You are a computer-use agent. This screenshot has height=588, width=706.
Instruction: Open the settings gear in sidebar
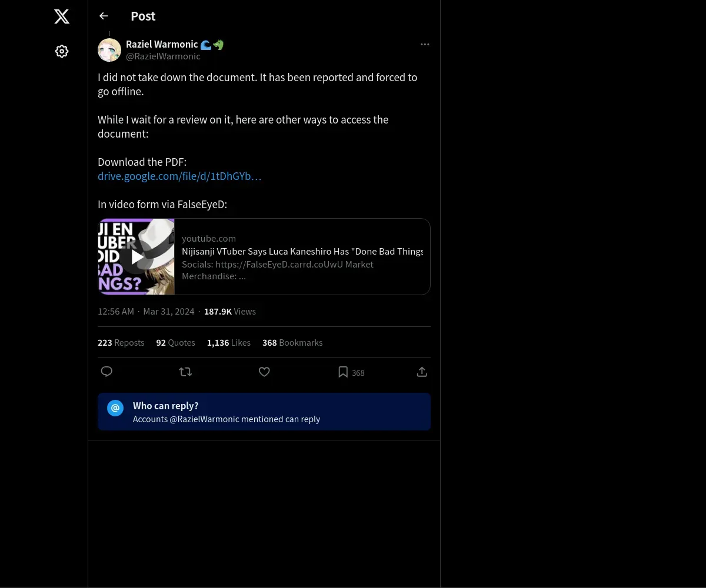tap(62, 51)
